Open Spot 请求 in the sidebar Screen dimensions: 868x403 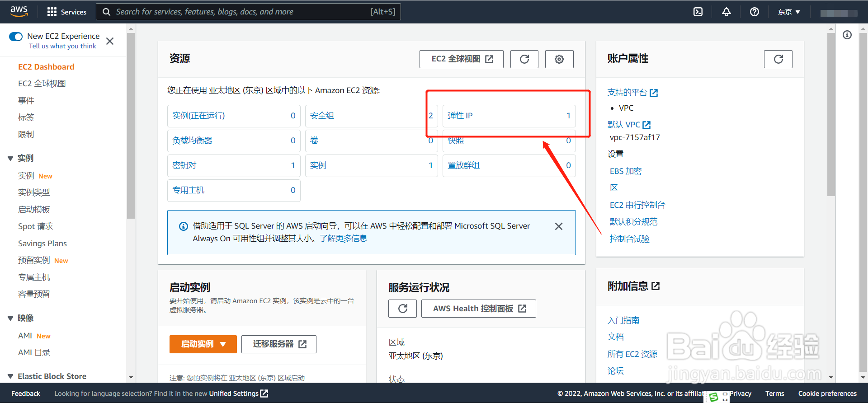(x=35, y=226)
